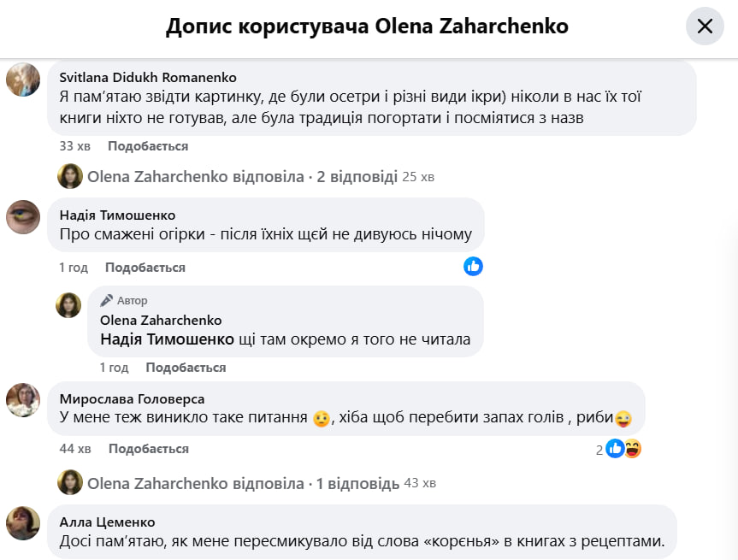The image size is (738, 560).
Task: Click the haha reaction emoji on Мирослава's comment
Action: (633, 448)
